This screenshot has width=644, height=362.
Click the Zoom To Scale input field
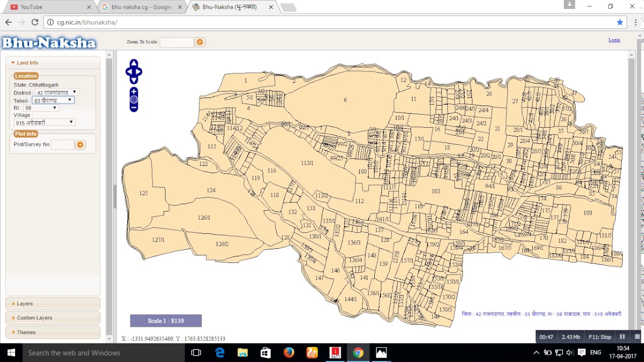click(177, 42)
